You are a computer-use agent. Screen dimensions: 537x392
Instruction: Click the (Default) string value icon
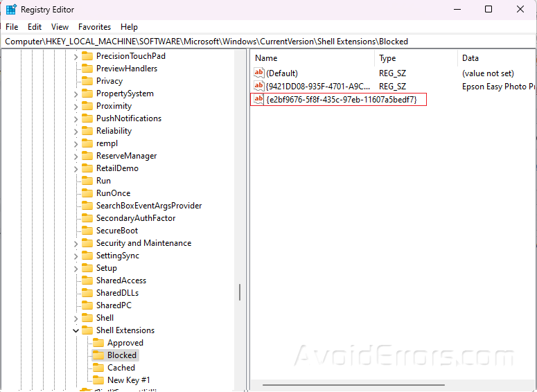coord(259,73)
